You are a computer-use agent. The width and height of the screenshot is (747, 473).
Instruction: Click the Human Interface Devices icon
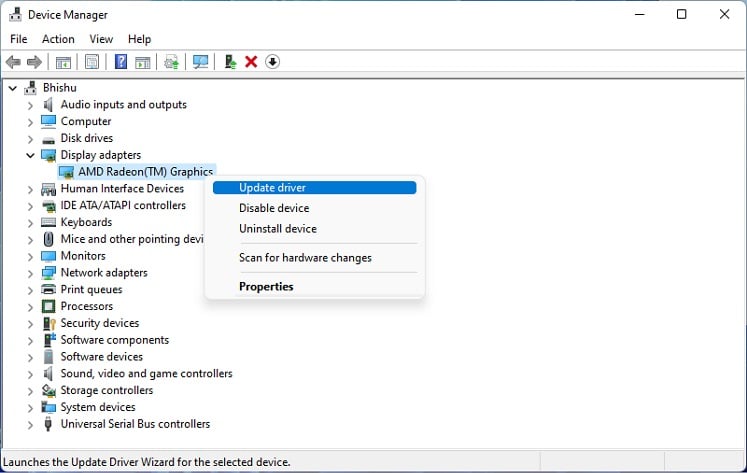coord(48,189)
